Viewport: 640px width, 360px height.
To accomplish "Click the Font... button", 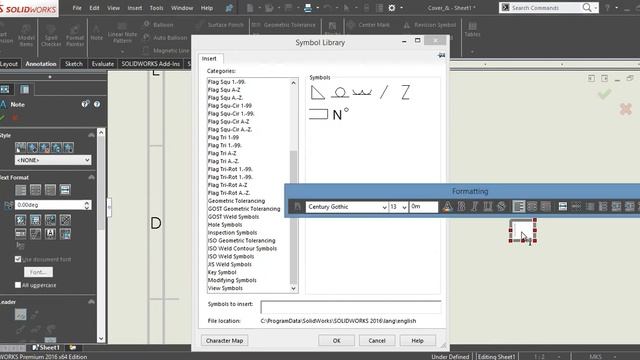I will point(38,272).
